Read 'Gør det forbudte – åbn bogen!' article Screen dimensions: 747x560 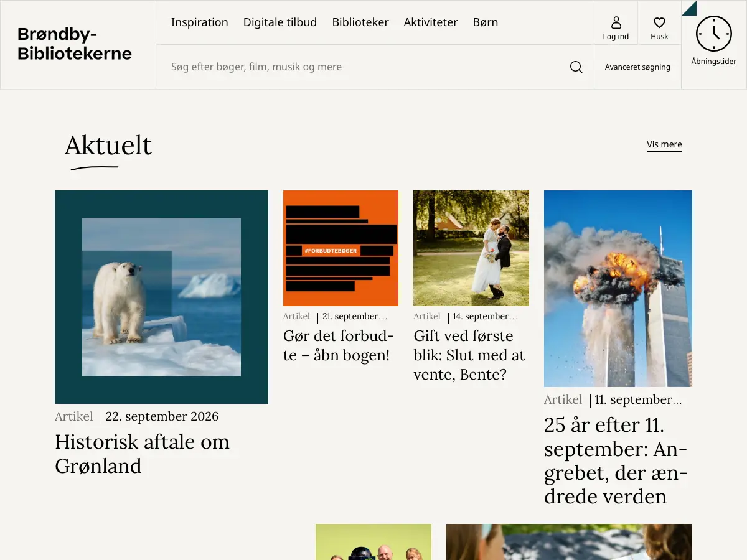(x=339, y=345)
